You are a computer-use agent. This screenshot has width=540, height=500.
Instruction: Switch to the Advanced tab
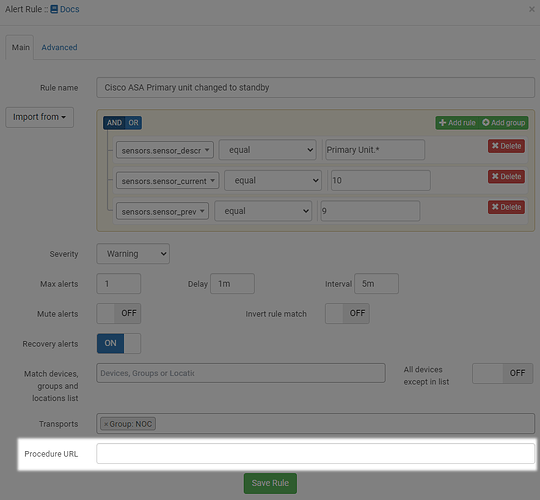point(59,48)
